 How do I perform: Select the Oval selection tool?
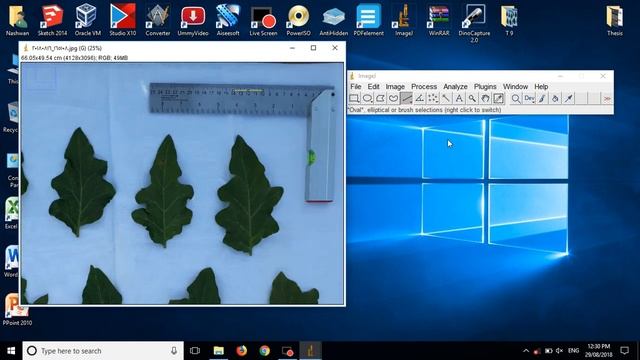(x=367, y=98)
